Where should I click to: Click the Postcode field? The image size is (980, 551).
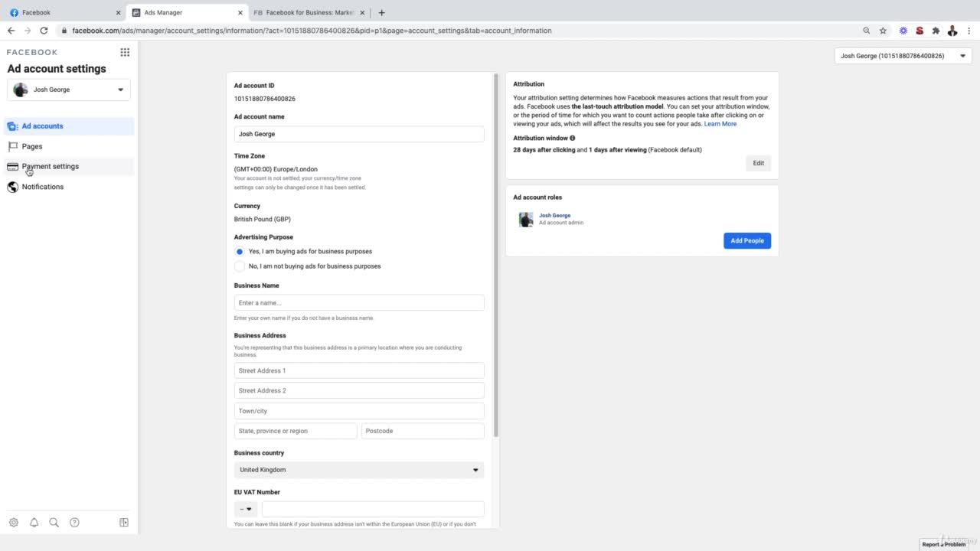click(x=423, y=431)
